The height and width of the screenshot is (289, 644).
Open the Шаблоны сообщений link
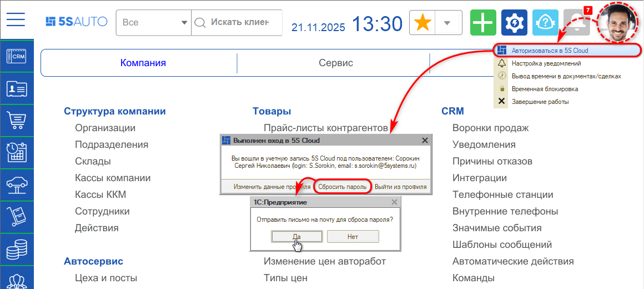502,245
